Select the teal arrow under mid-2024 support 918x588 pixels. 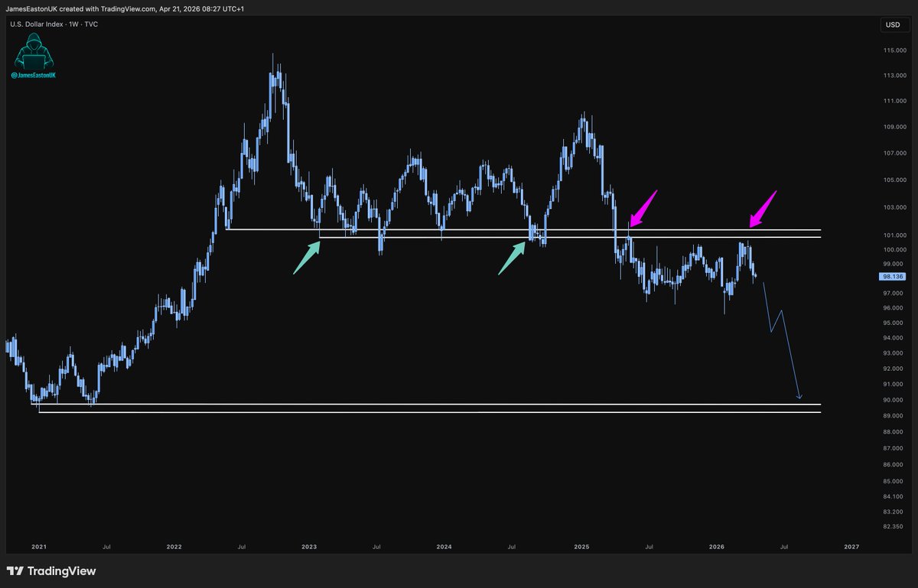point(513,257)
